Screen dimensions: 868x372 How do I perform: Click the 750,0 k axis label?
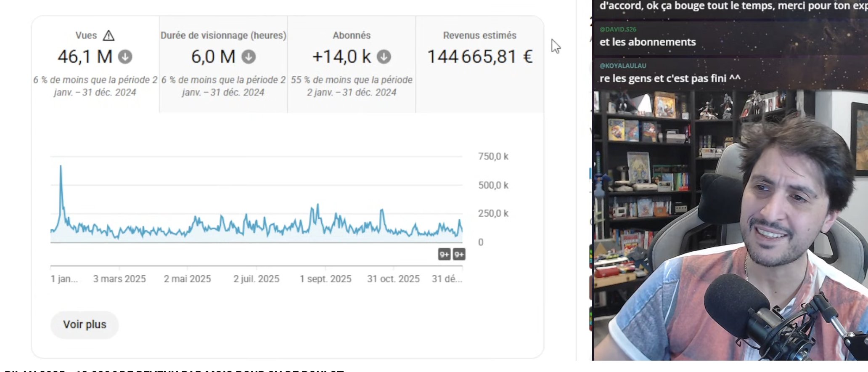[493, 157]
